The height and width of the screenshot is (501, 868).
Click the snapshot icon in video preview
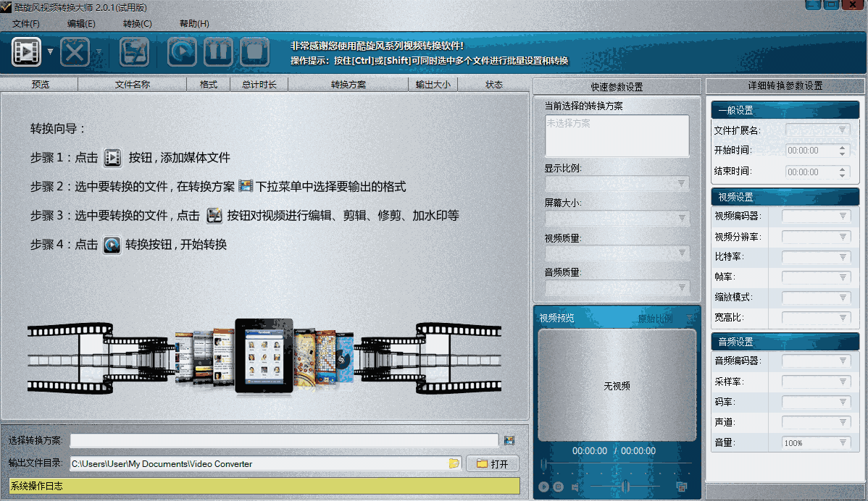pos(680,487)
